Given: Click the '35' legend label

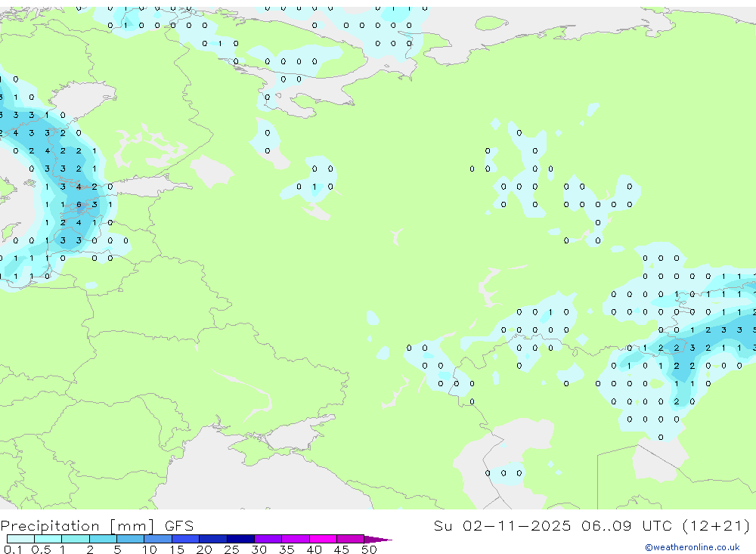Looking at the screenshot, I should pyautogui.click(x=287, y=549).
